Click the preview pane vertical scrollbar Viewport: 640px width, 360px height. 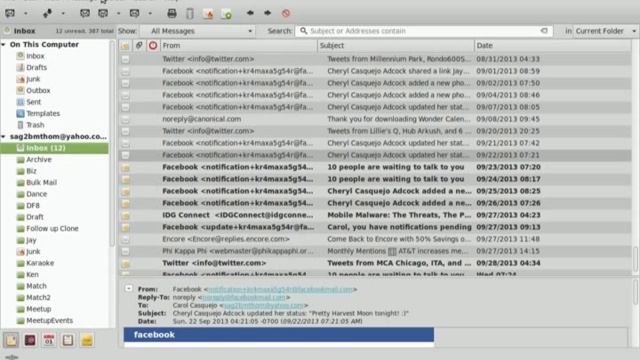[x=636, y=292]
